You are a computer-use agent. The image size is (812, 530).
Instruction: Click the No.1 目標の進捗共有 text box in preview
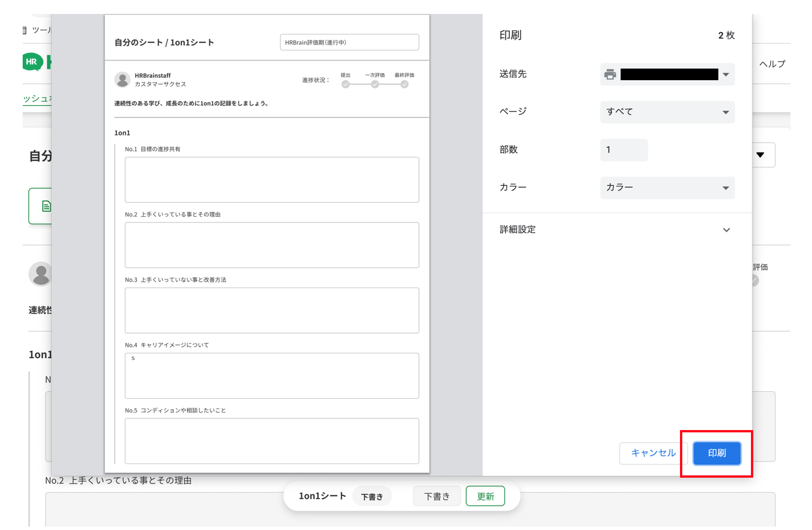click(272, 180)
